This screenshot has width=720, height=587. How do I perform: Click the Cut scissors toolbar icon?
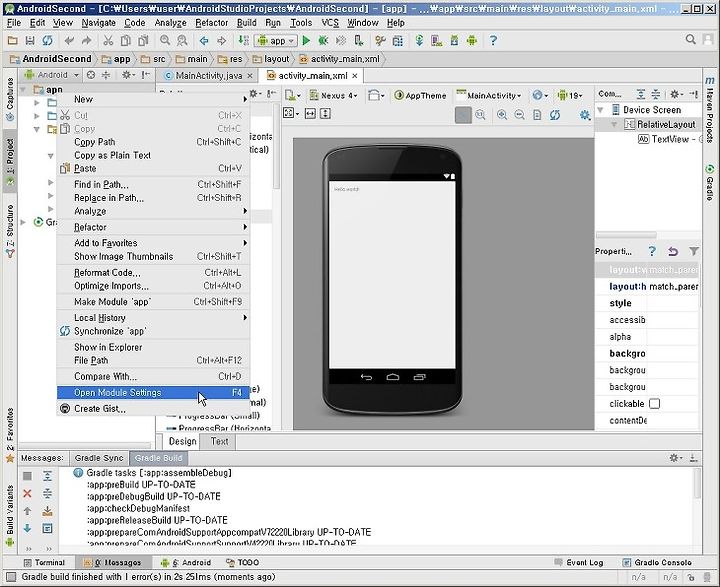(108, 41)
